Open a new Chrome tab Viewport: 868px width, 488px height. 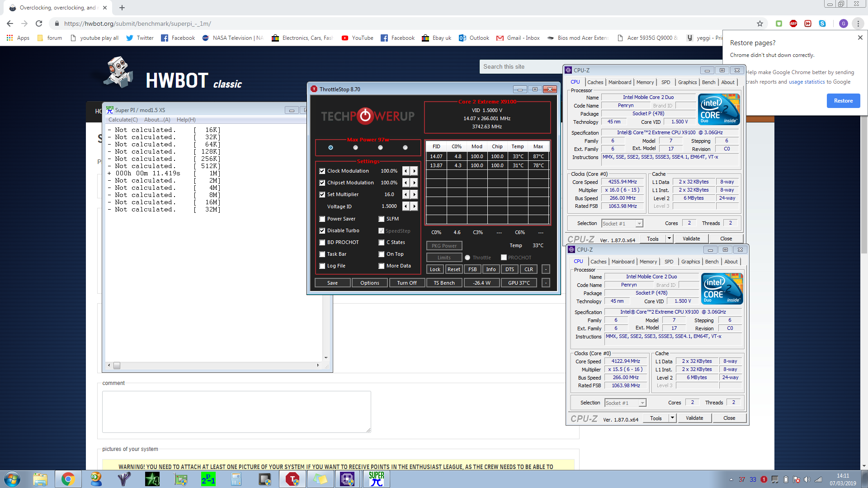[x=122, y=8]
